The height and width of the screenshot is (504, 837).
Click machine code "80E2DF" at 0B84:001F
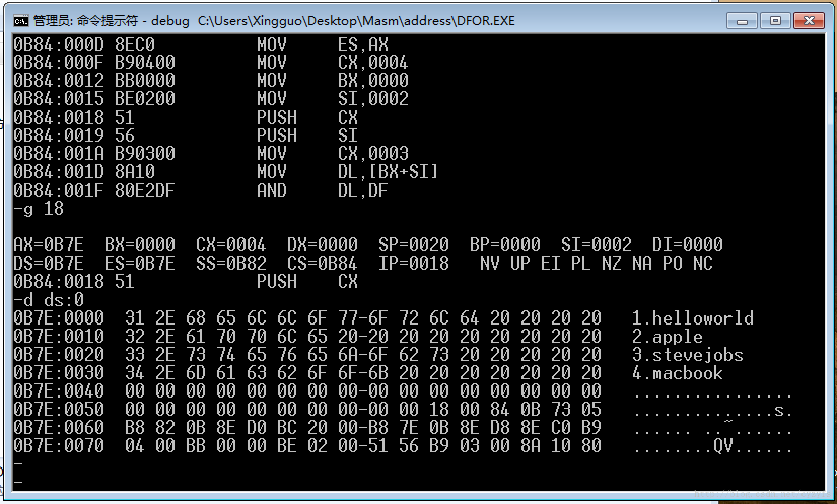pyautogui.click(x=145, y=191)
